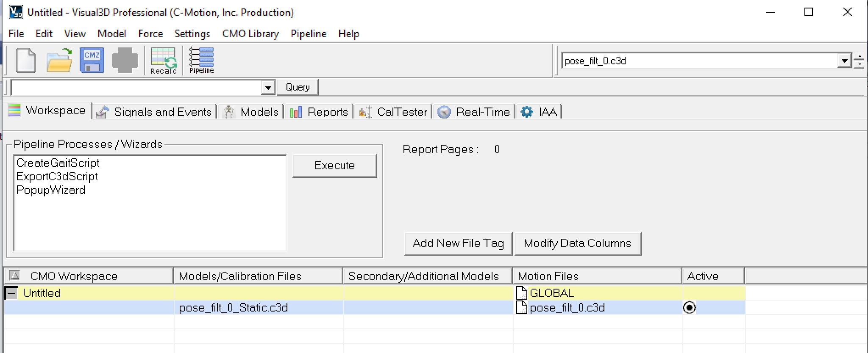The image size is (868, 353).
Task: Switch to the Models tab
Action: (251, 112)
